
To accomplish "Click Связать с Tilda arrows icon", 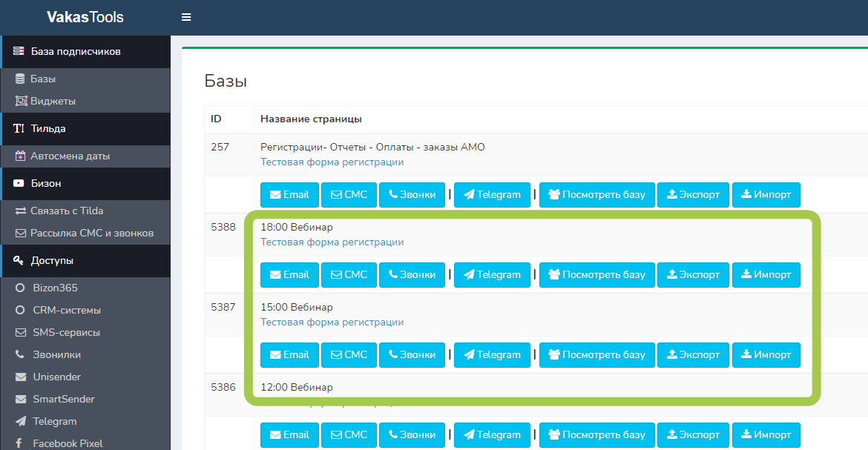I will point(20,211).
